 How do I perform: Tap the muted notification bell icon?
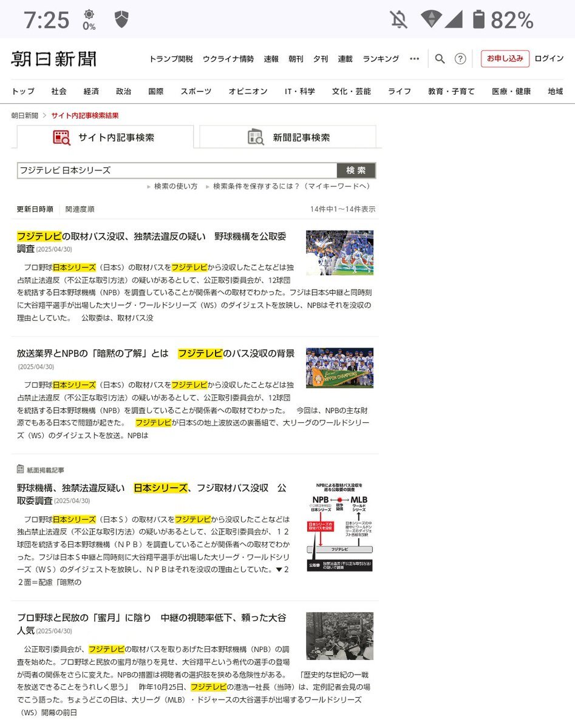(x=399, y=20)
